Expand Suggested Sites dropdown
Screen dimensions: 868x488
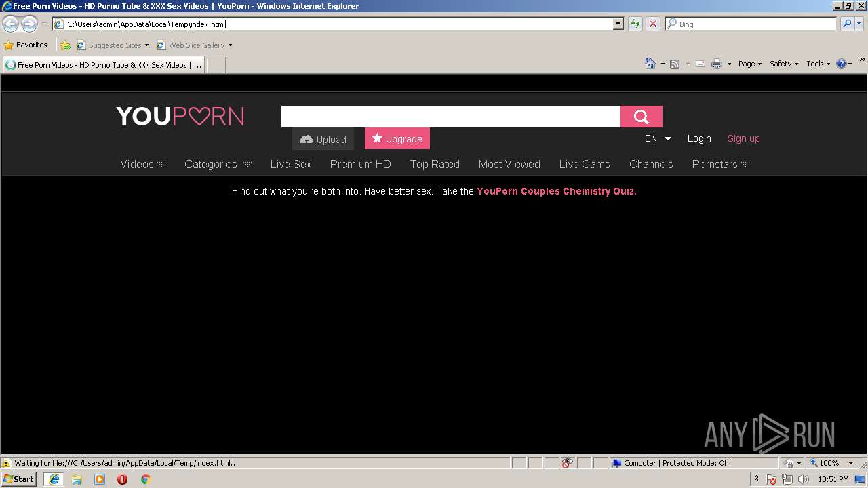146,45
